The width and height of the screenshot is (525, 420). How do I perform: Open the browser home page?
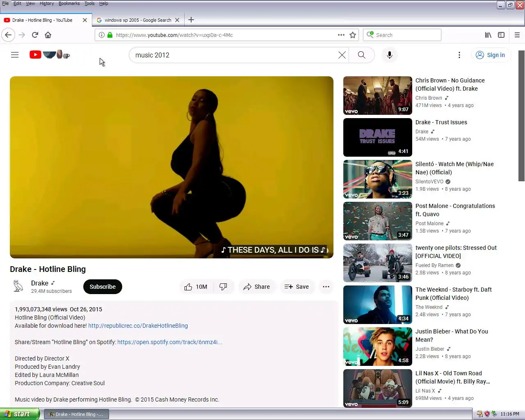coord(48,35)
